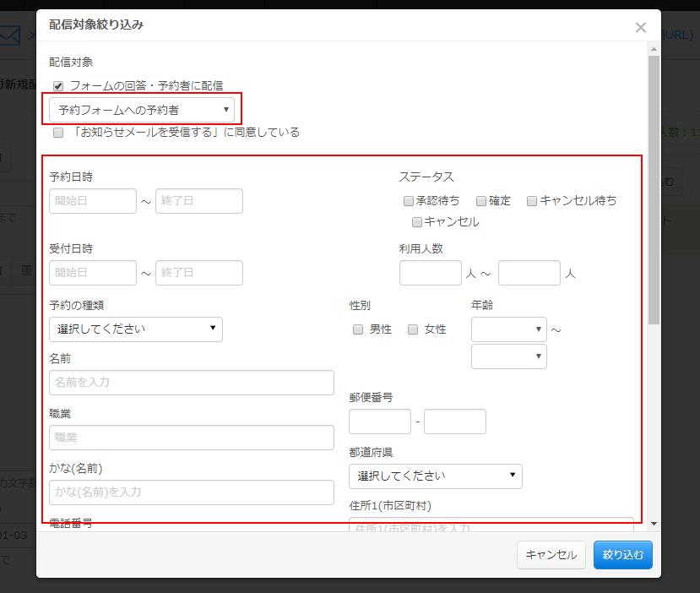Select the 男性 gender checkbox
Image resolution: width=700 pixels, height=593 pixels.
point(357,329)
